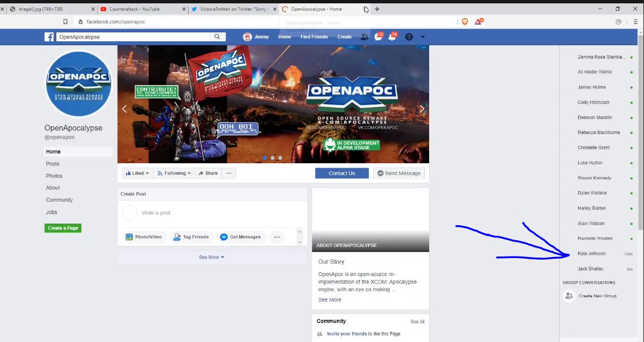This screenshot has width=644, height=342.
Task: Open Jobs in the page sidebar
Action: click(51, 212)
